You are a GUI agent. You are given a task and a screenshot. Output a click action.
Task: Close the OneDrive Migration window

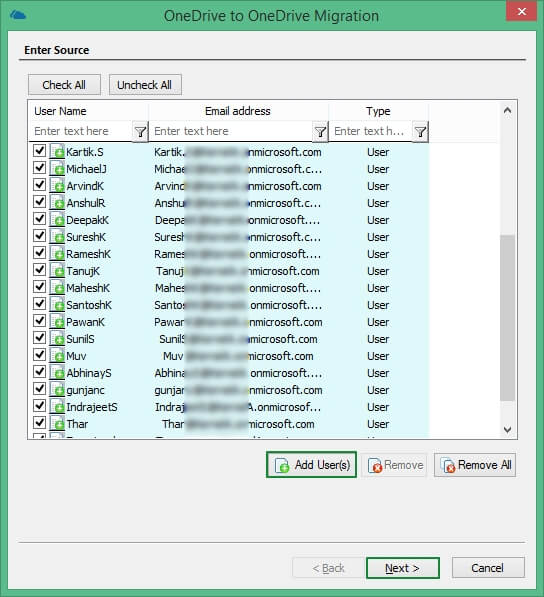pyautogui.click(x=522, y=11)
